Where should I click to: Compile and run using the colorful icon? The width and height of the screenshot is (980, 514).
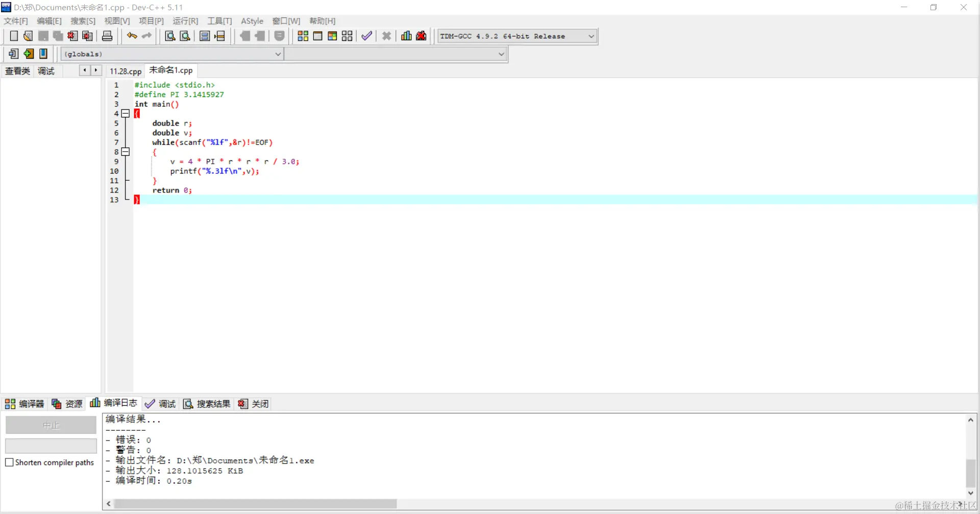point(332,36)
